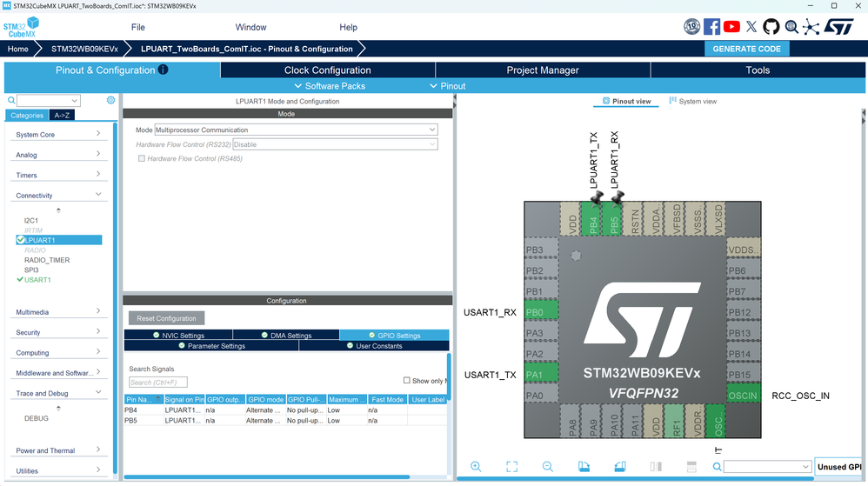This screenshot has height=486, width=868.
Task: Go to the Home breadcrumb
Action: tap(17, 49)
